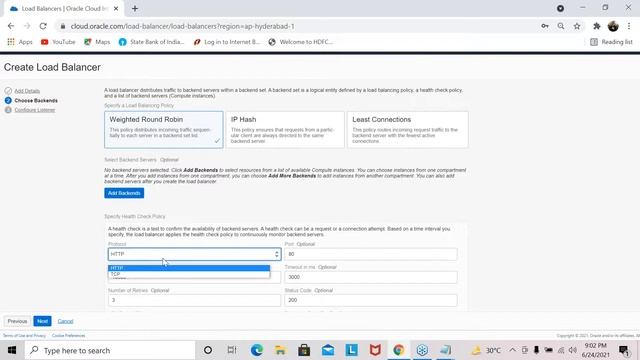Click the Add Backends button
Viewport: 640px width, 360px height.
[124, 193]
